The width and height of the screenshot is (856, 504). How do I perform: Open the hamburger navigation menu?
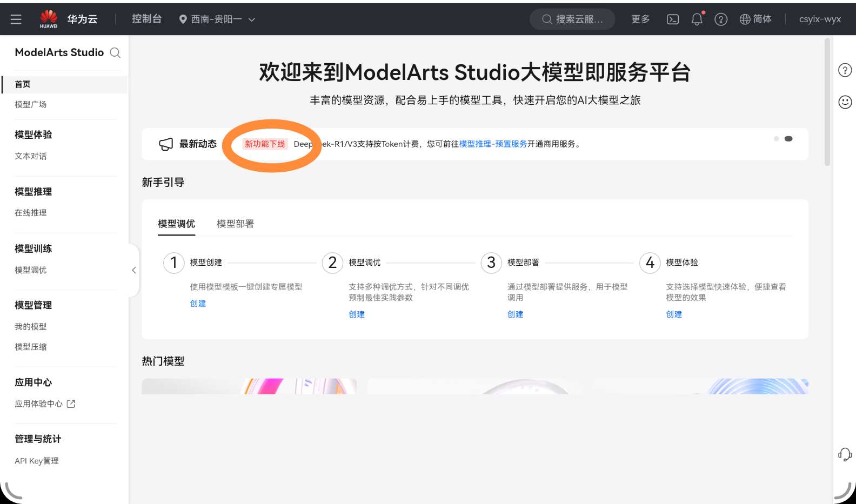[x=16, y=19]
